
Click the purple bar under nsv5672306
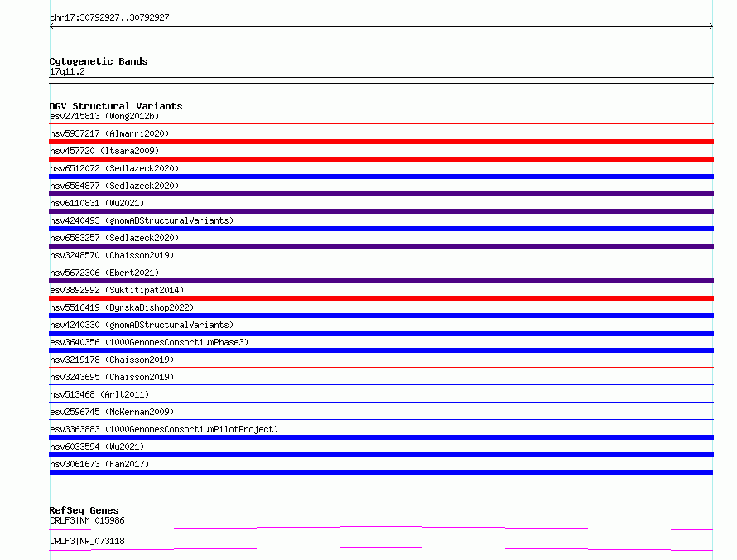coord(381,281)
